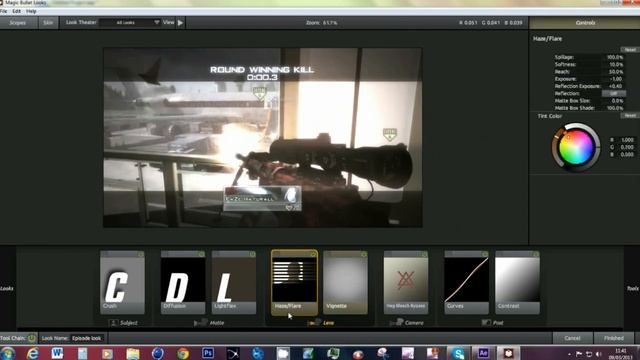Click the tint B value field
The width and height of the screenshot is (640, 360).
627,155
